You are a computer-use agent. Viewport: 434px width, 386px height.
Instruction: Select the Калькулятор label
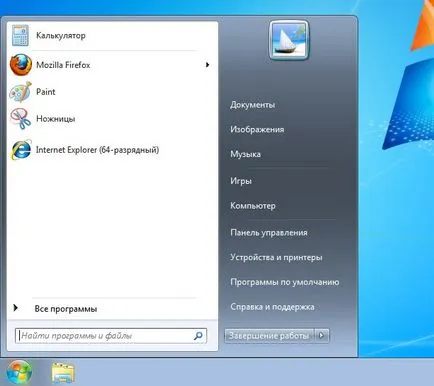(61, 35)
